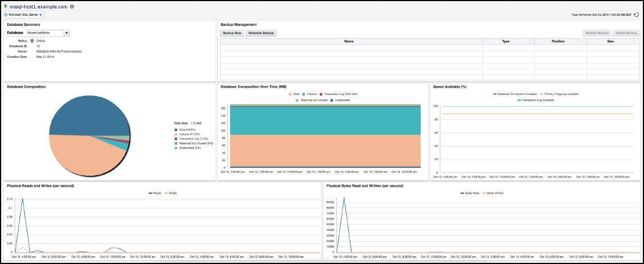Image resolution: width=644 pixels, height=264 pixels.
Task: Toggle Writes series legend entry
Action: pyautogui.click(x=170, y=193)
